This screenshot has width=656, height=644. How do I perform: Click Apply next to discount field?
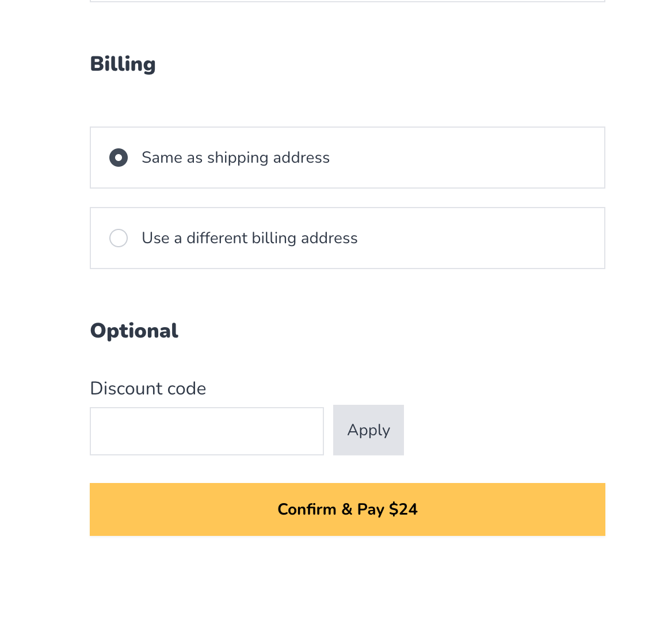368,430
